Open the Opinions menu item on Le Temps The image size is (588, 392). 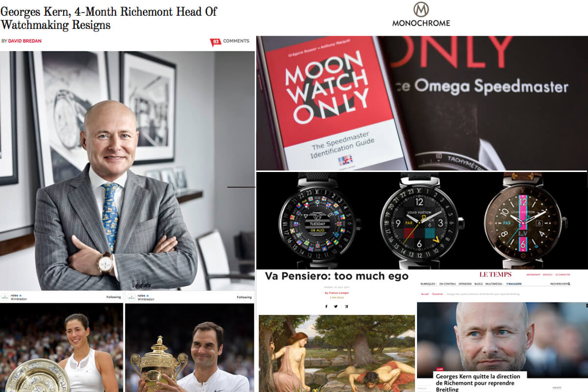coord(465,284)
